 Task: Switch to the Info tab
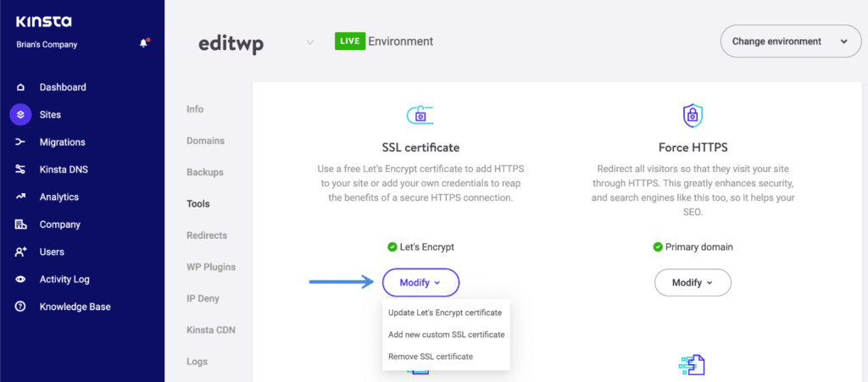[x=195, y=109]
